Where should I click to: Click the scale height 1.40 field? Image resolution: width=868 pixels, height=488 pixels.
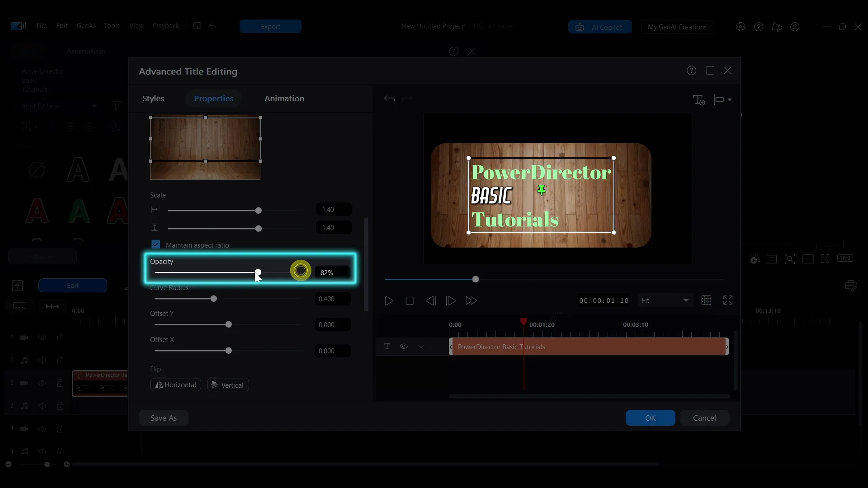(334, 227)
